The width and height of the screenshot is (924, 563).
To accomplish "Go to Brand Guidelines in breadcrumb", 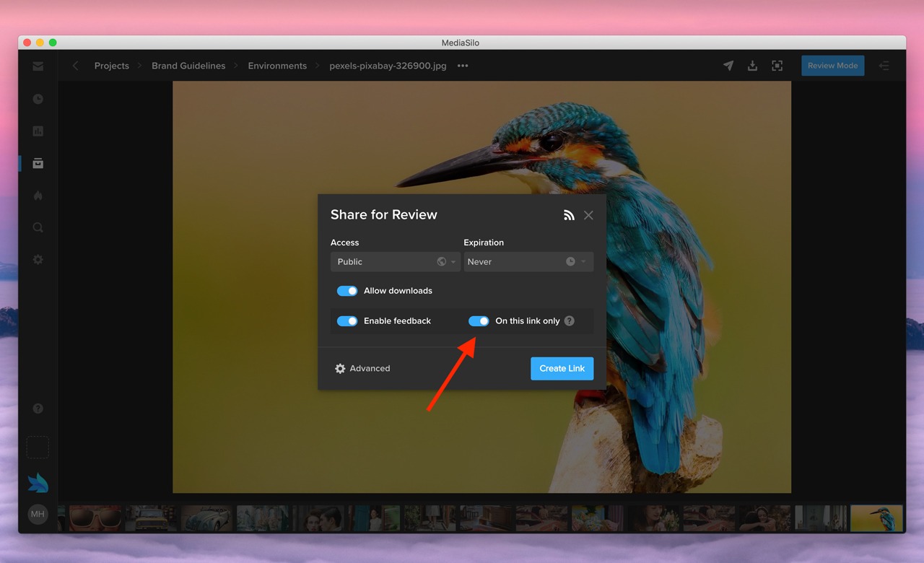I will (188, 66).
